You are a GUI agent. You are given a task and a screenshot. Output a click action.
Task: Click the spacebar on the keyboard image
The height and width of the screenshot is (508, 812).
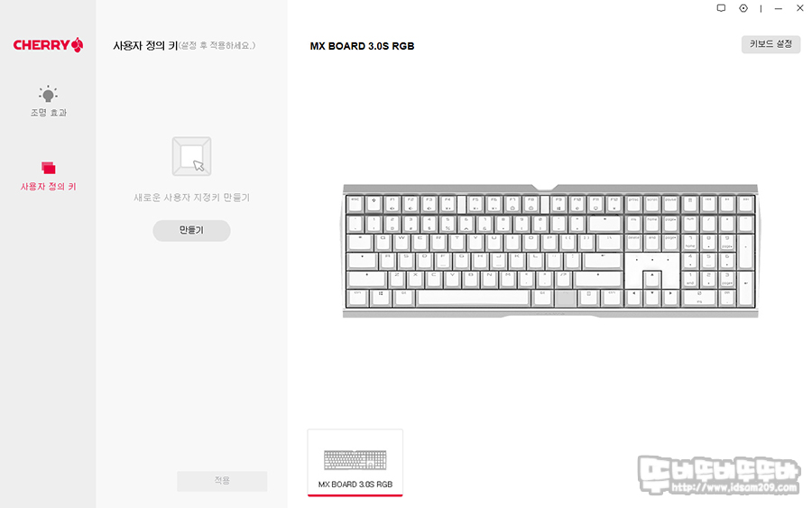point(474,298)
